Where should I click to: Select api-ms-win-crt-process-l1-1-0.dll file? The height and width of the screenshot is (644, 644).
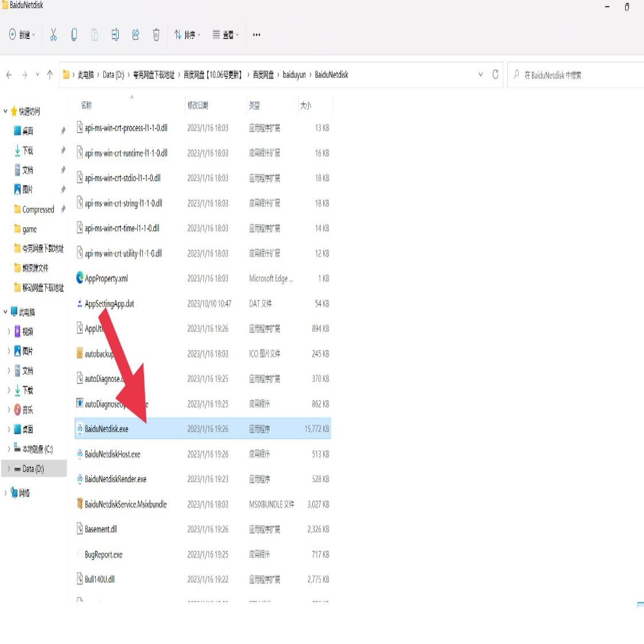pyautogui.click(x=126, y=128)
